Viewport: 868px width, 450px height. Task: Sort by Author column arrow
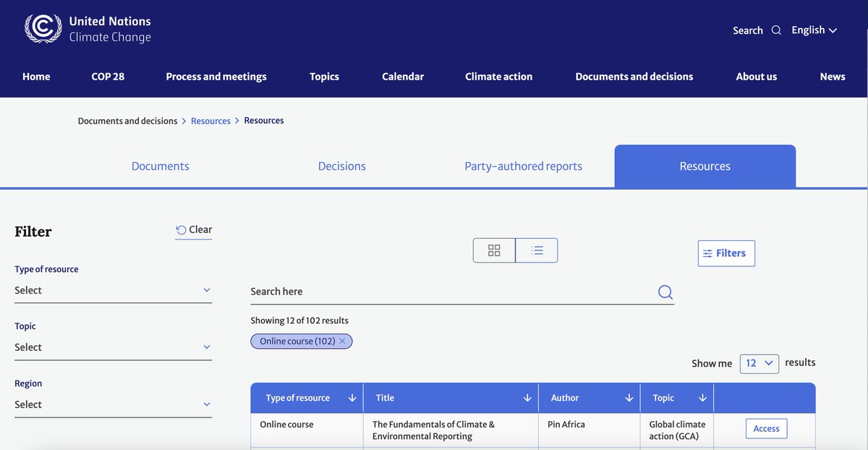(x=629, y=398)
